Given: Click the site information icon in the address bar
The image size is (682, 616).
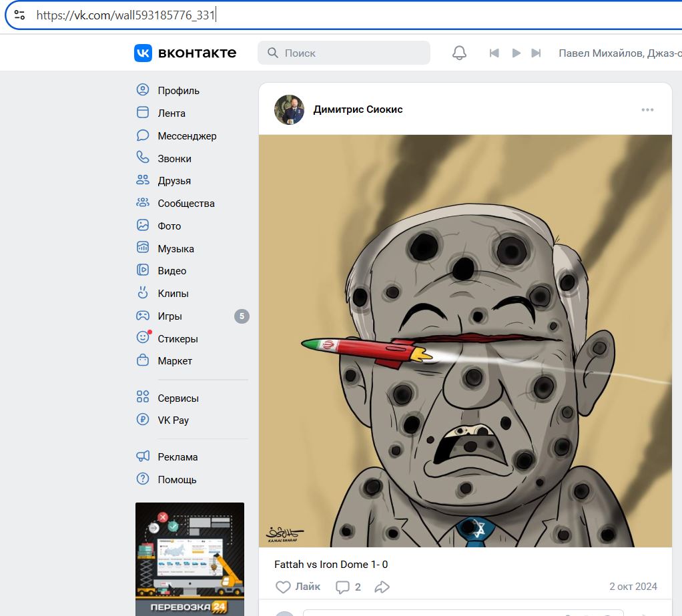Looking at the screenshot, I should click(19, 15).
